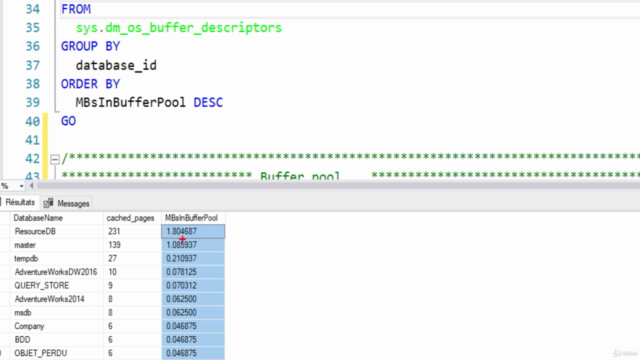Click cached_pages value 139

[x=132, y=245]
